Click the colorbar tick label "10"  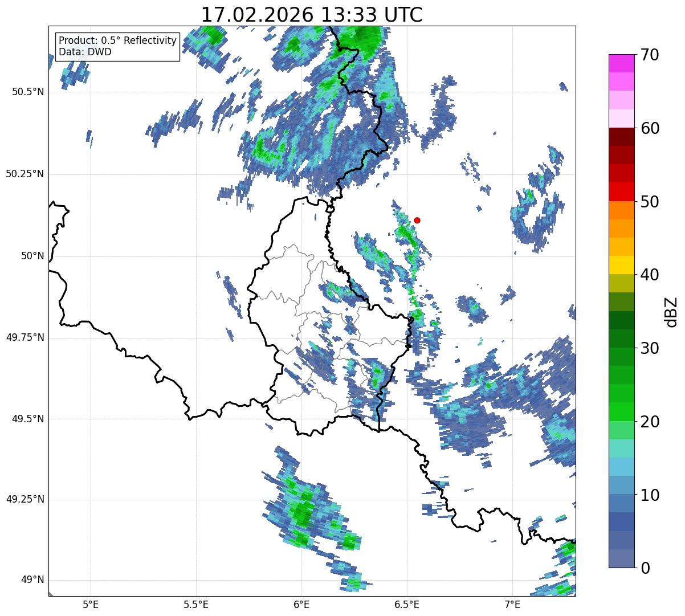click(x=650, y=495)
